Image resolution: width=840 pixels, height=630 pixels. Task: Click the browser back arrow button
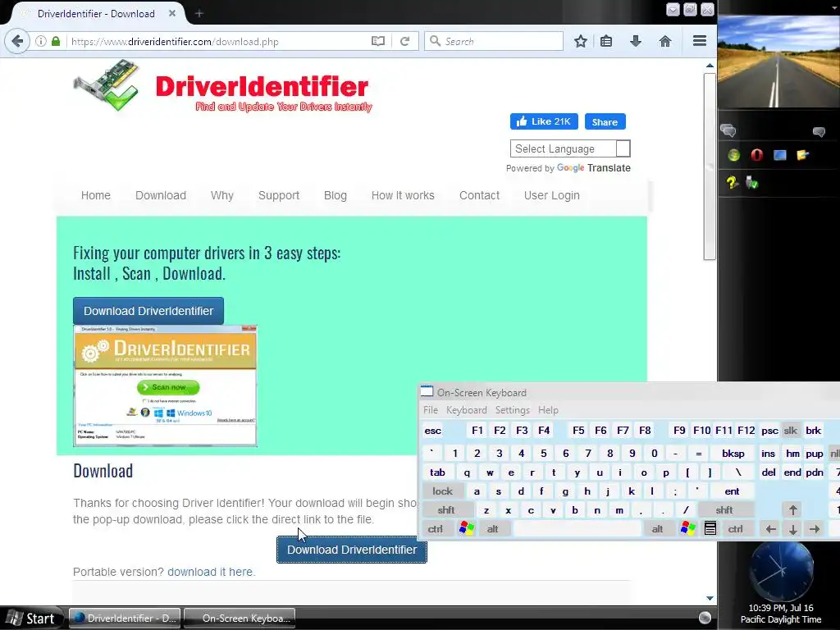point(17,41)
